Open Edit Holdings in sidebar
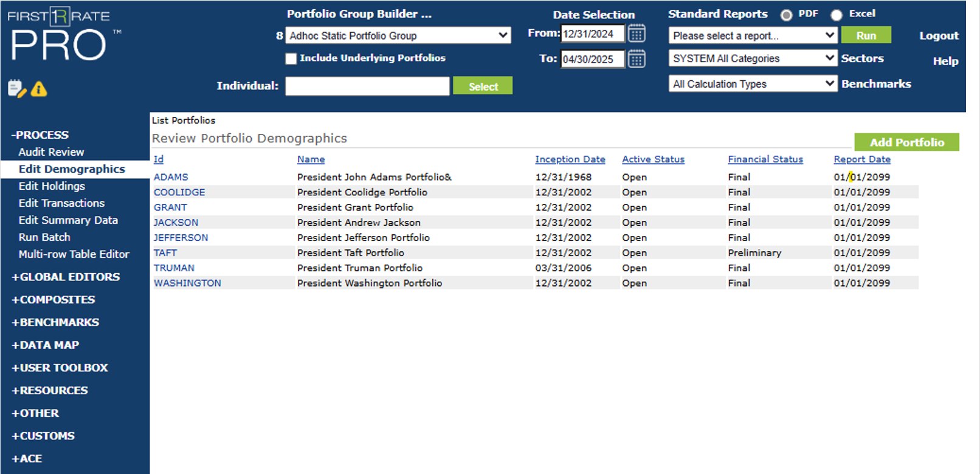 (52, 186)
